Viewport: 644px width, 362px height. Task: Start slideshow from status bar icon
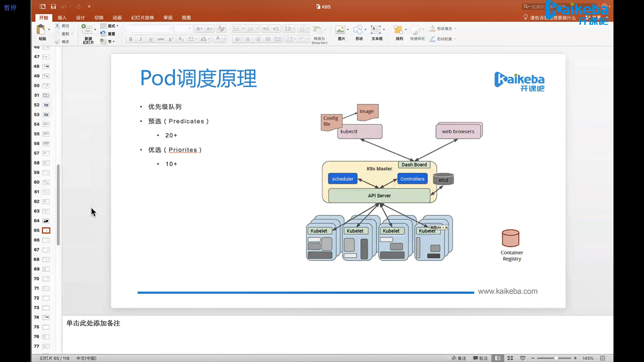pos(523,358)
